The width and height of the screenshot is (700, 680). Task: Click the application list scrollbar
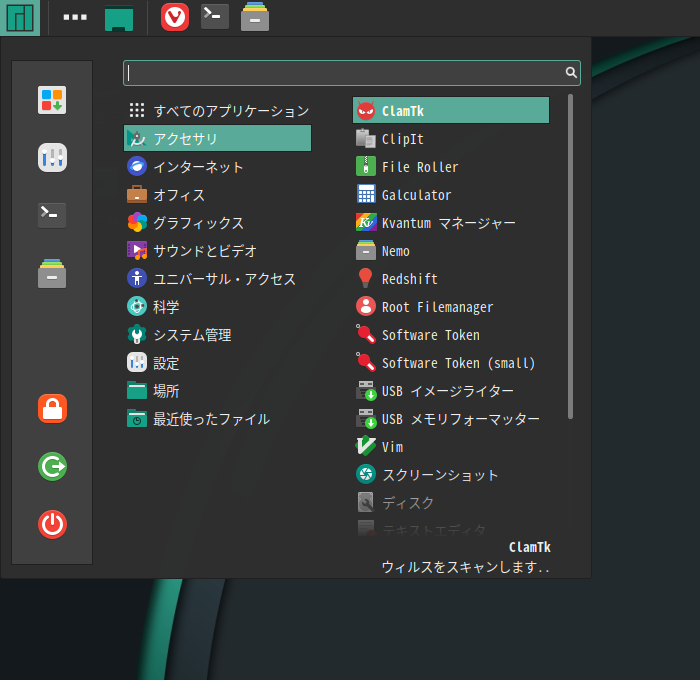[571, 256]
